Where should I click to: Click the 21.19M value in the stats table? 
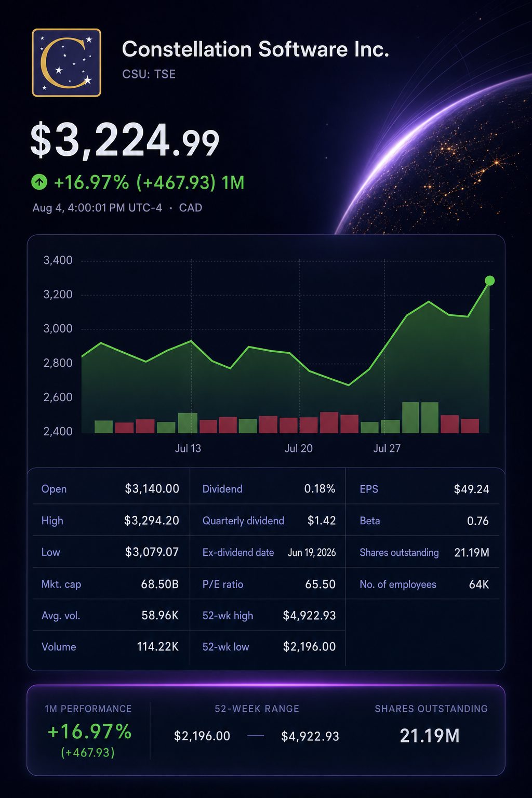pyautogui.click(x=472, y=553)
